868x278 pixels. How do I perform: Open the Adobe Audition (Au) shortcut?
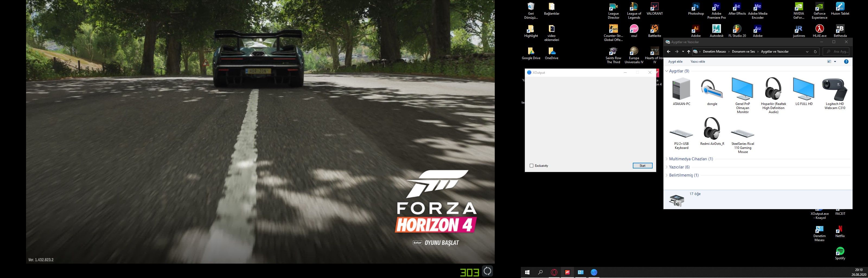point(758,31)
